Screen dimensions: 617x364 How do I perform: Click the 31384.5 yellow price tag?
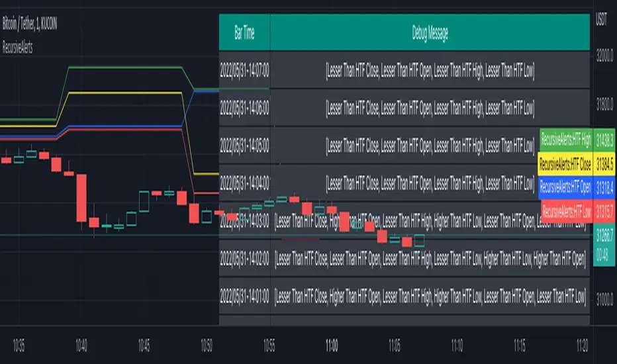coord(604,163)
